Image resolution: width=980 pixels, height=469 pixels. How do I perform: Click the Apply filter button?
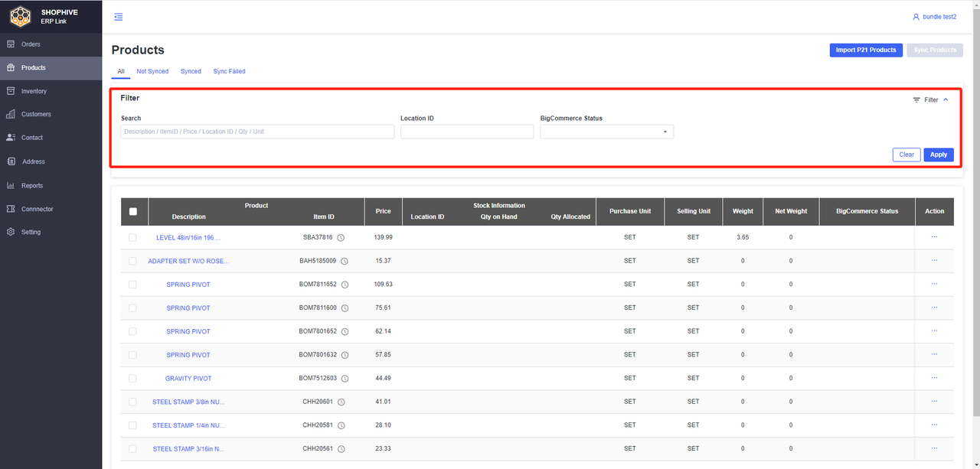coord(939,155)
